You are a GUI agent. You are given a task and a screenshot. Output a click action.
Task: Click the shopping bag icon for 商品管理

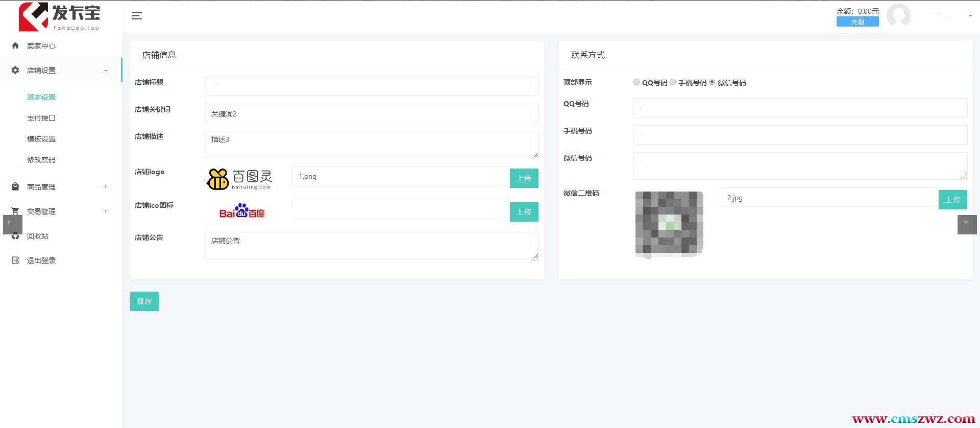click(x=15, y=187)
